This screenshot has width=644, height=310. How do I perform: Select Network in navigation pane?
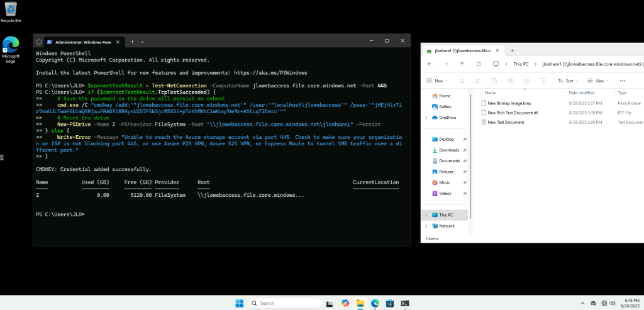(x=447, y=226)
